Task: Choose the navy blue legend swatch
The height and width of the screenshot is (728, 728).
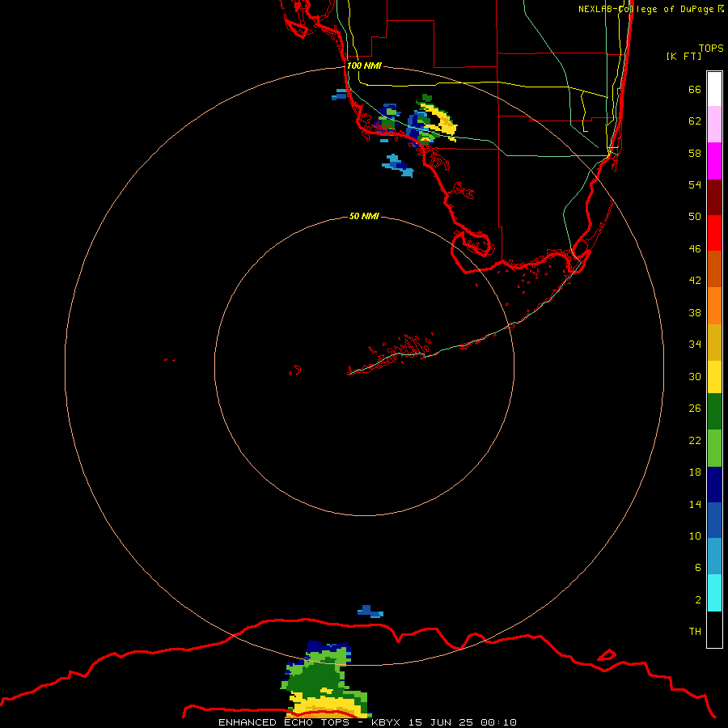Action: 714,485
